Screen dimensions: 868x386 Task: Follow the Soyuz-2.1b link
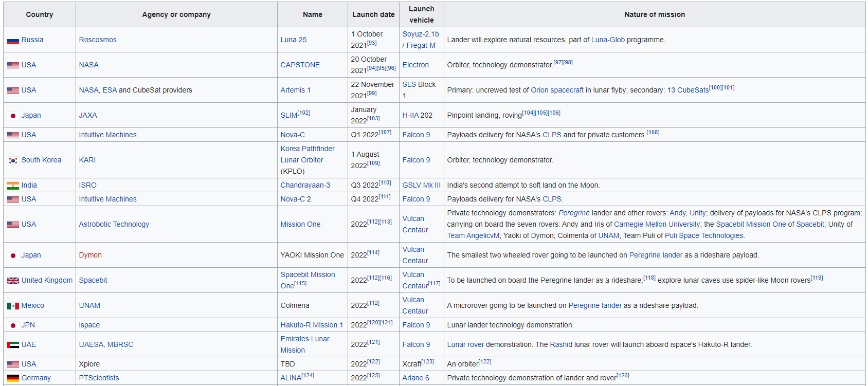(x=421, y=34)
